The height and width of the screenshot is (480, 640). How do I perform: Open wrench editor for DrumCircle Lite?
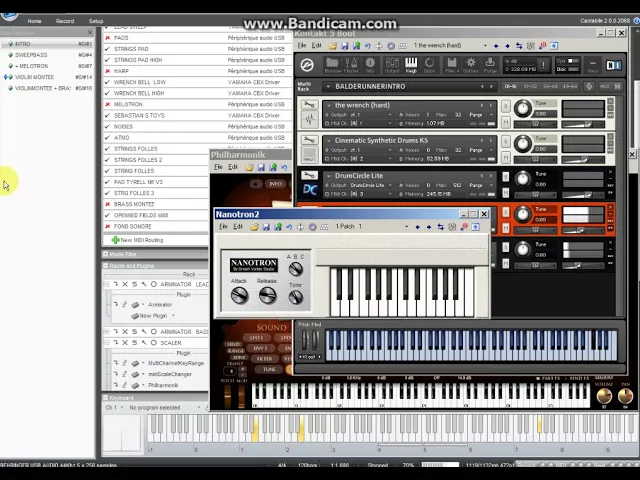[309, 176]
